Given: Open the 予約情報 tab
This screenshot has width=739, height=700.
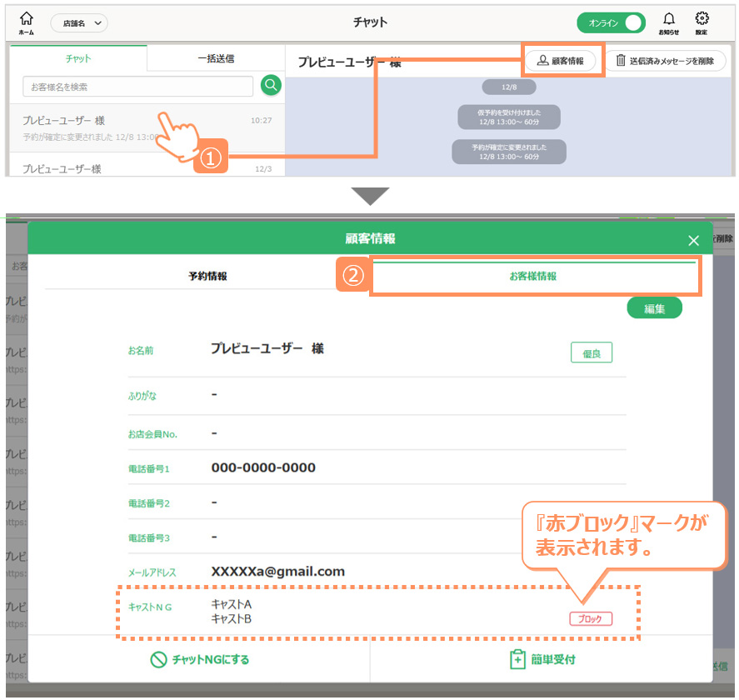Looking at the screenshot, I should 207,276.
